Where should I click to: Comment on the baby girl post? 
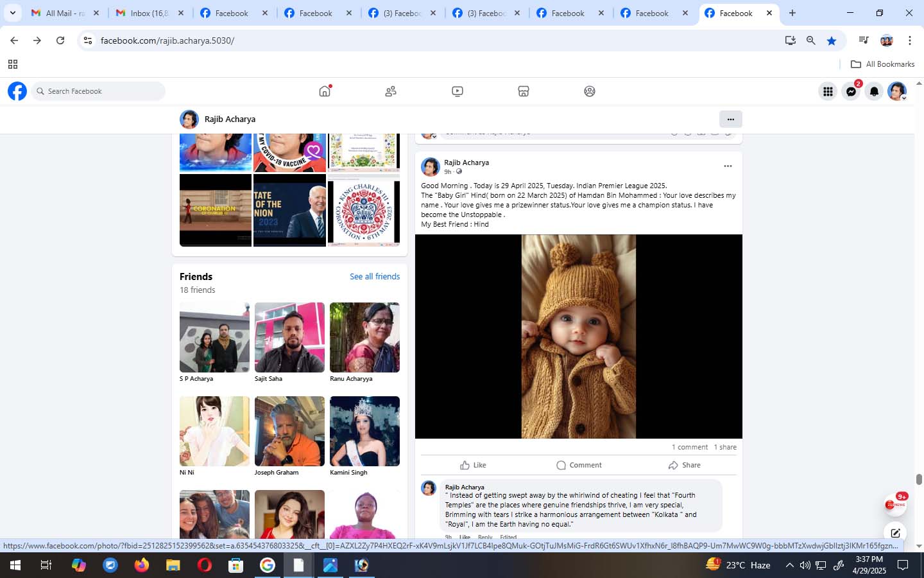(x=579, y=465)
